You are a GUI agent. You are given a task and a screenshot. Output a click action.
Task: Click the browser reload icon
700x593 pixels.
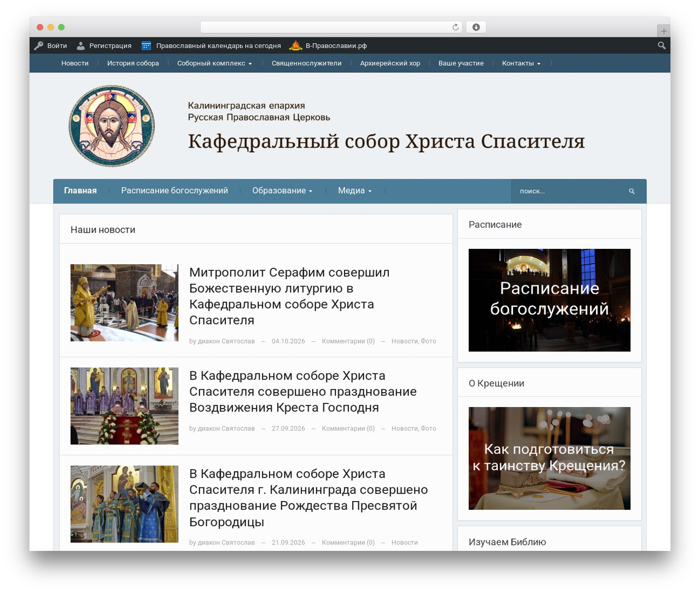point(456,27)
